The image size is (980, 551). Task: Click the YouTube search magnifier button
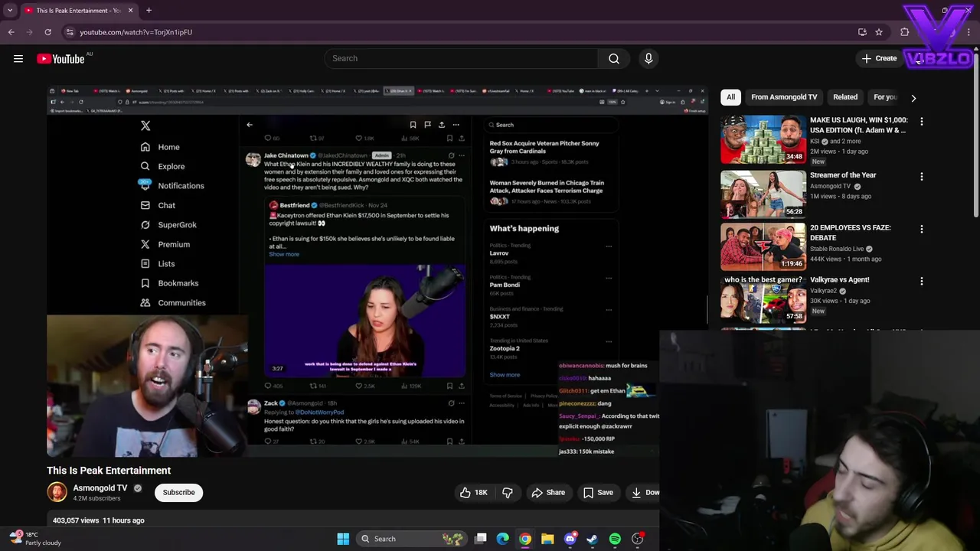614,58
